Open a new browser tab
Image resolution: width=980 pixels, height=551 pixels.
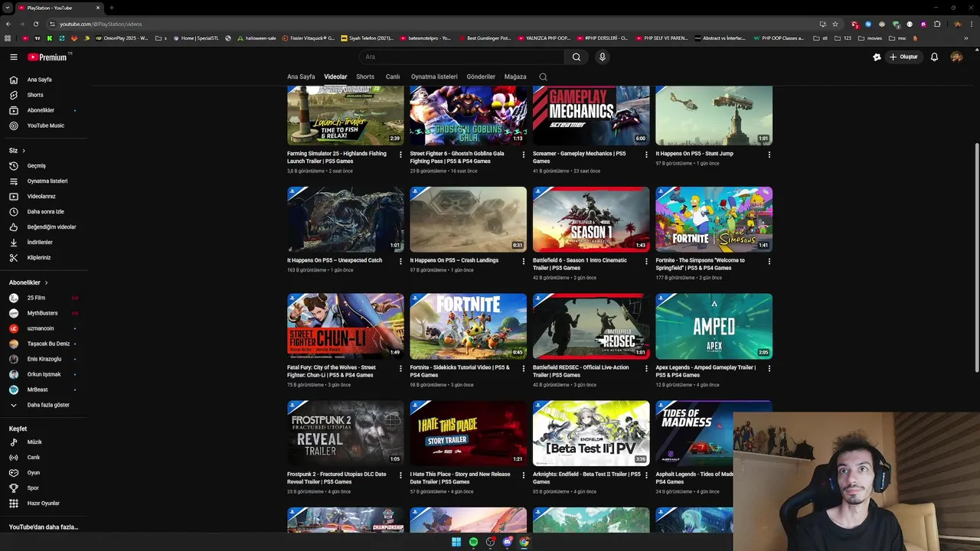112,8
